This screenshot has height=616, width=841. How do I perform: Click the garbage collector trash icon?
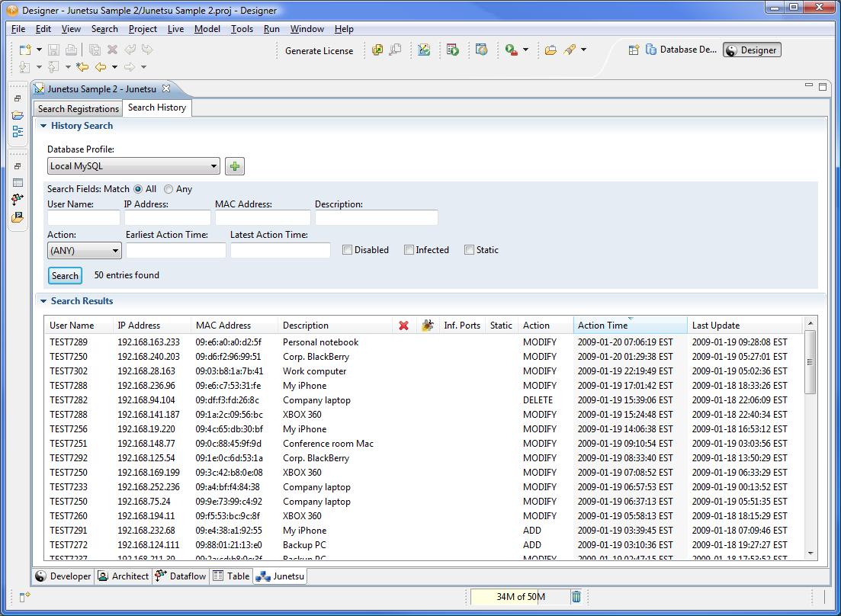click(x=576, y=597)
